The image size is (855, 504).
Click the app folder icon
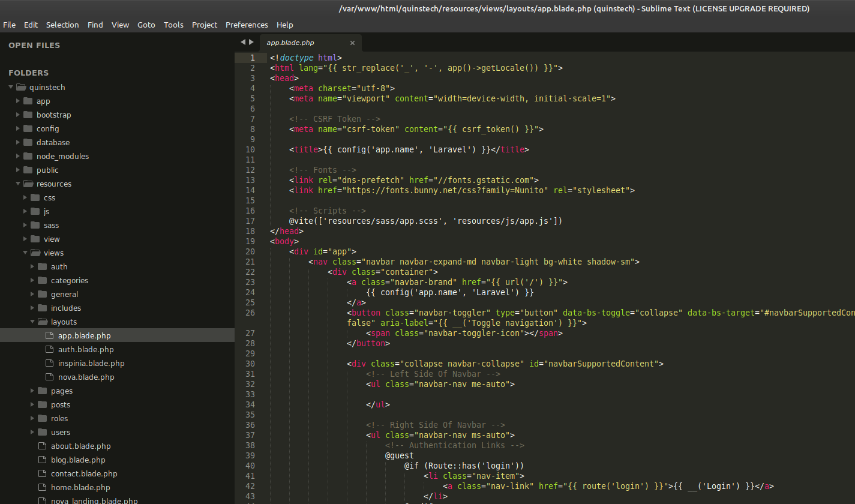(28, 101)
